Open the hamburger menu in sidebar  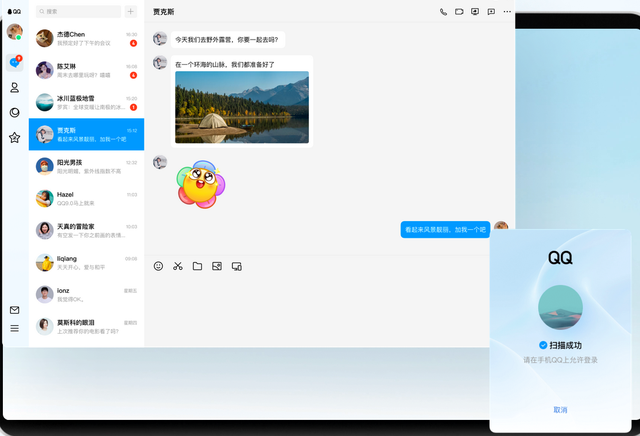click(15, 328)
